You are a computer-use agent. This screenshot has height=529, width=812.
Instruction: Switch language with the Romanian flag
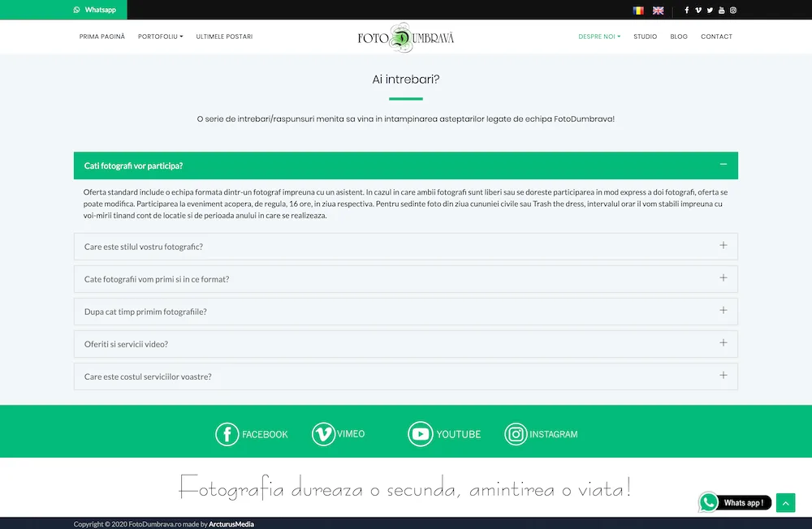pyautogui.click(x=638, y=11)
